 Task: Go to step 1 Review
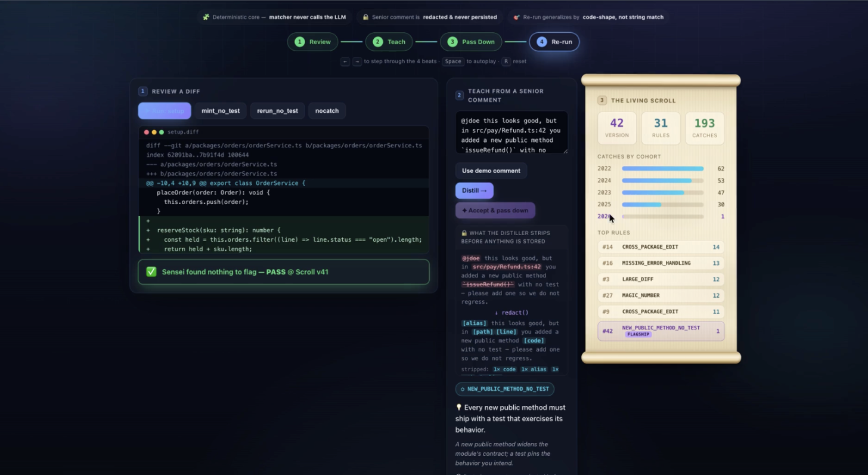coord(313,42)
